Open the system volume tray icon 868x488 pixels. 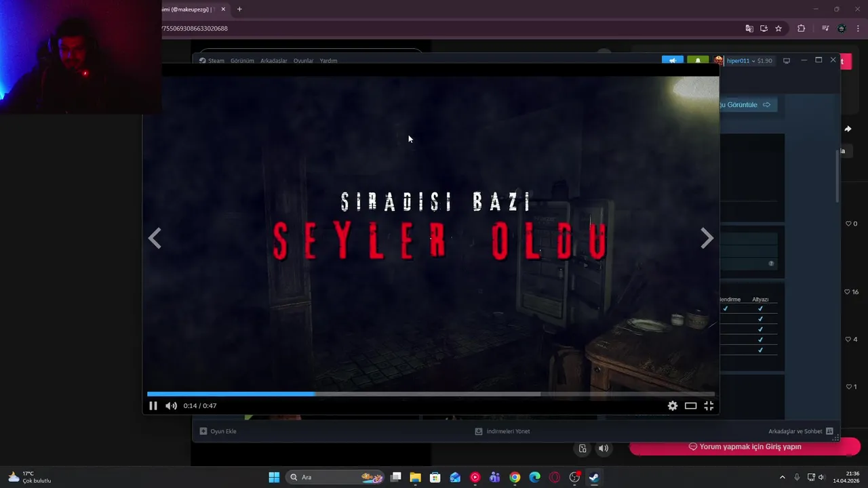pyautogui.click(x=821, y=477)
